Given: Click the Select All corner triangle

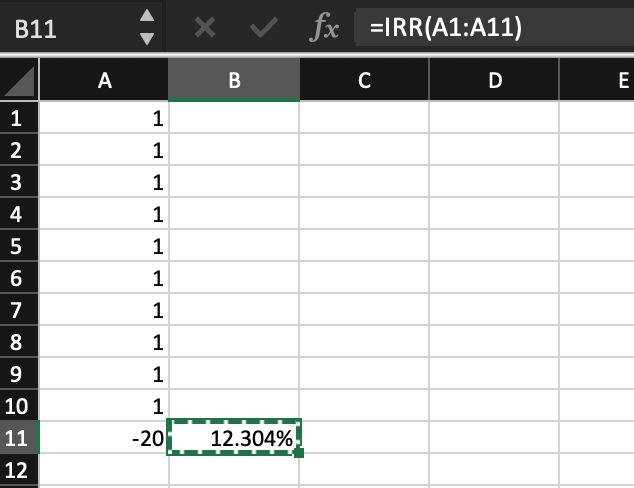Looking at the screenshot, I should [19, 80].
